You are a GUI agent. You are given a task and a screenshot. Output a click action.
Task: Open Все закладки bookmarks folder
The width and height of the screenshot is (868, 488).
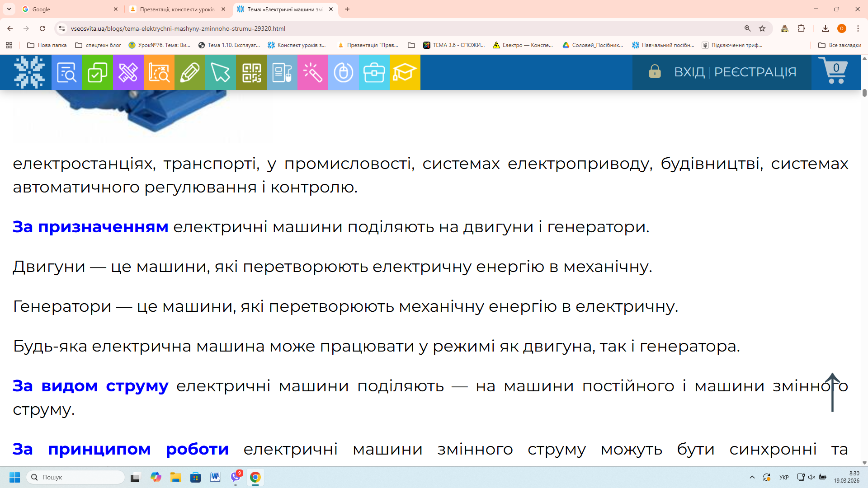pyautogui.click(x=840, y=45)
